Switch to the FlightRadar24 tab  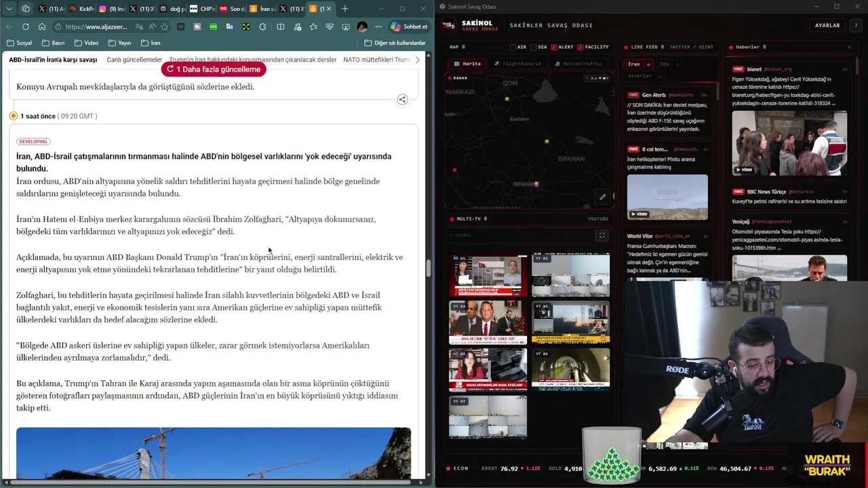pos(517,64)
